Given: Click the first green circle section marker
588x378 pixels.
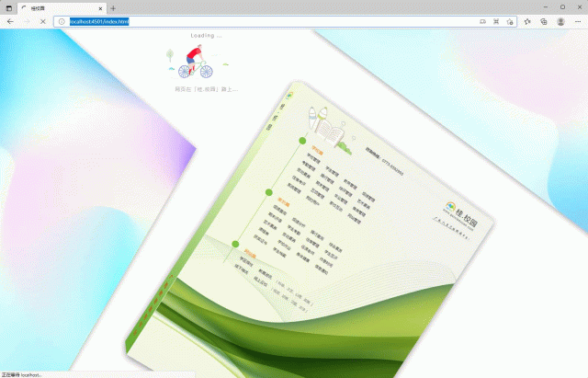Looking at the screenshot, I should tap(302, 141).
